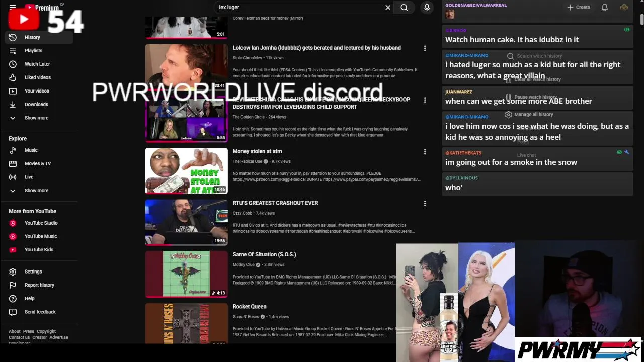The width and height of the screenshot is (644, 362).
Task: Open Settings in sidebar
Action: (x=39, y=272)
